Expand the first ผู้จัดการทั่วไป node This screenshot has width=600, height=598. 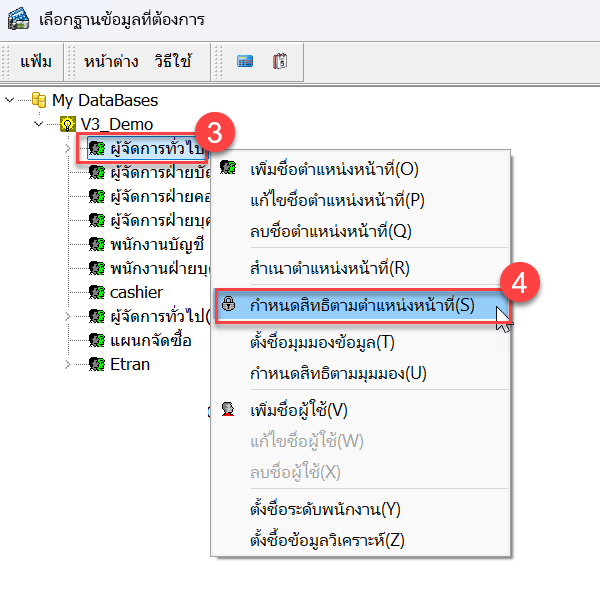pyautogui.click(x=68, y=148)
